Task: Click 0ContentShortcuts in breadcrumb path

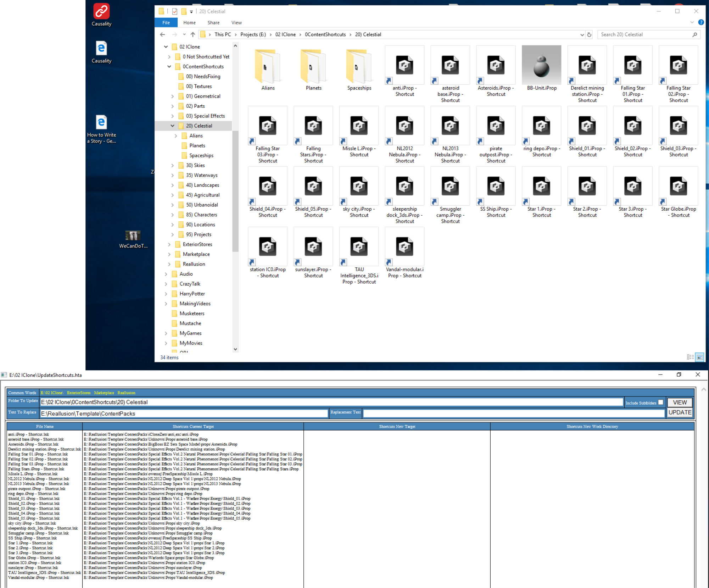Action: [325, 34]
